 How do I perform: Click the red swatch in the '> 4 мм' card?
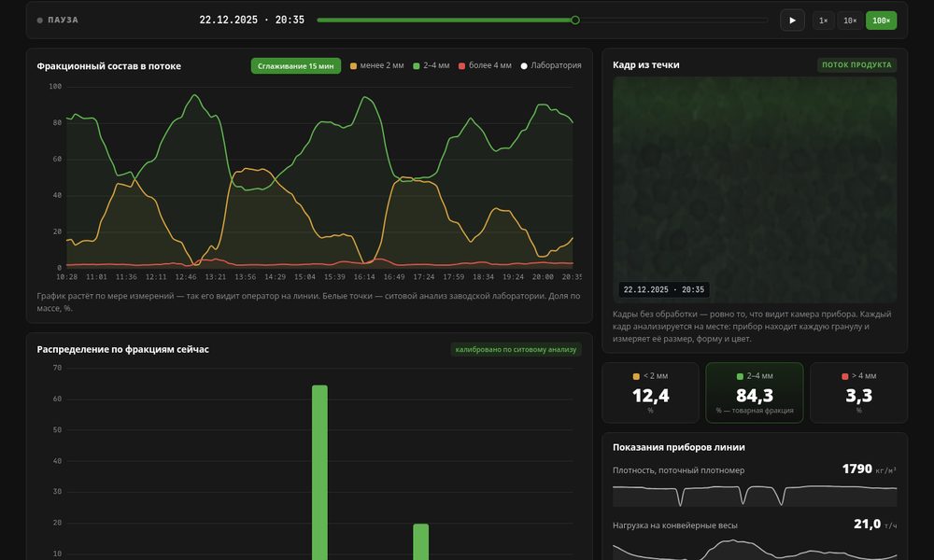(844, 377)
